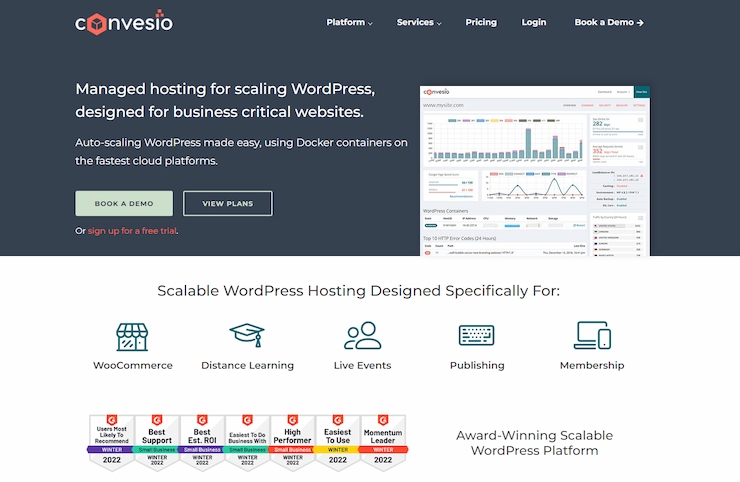The image size is (740, 482).
Task: Follow the sign up for a free trial link
Action: point(133,231)
